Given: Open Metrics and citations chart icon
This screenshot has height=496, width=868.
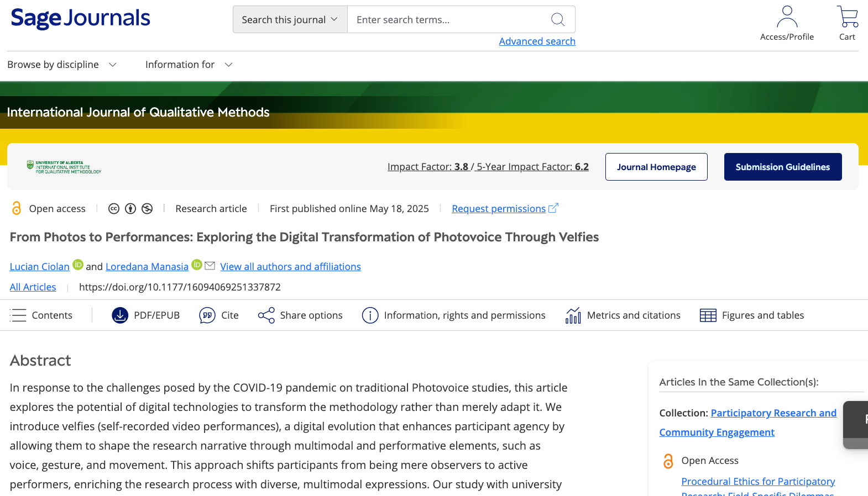Looking at the screenshot, I should (x=573, y=315).
